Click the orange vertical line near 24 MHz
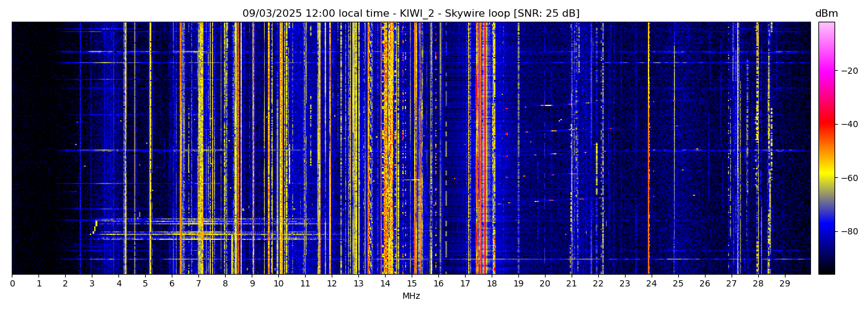The height and width of the screenshot is (310, 868). click(649, 149)
